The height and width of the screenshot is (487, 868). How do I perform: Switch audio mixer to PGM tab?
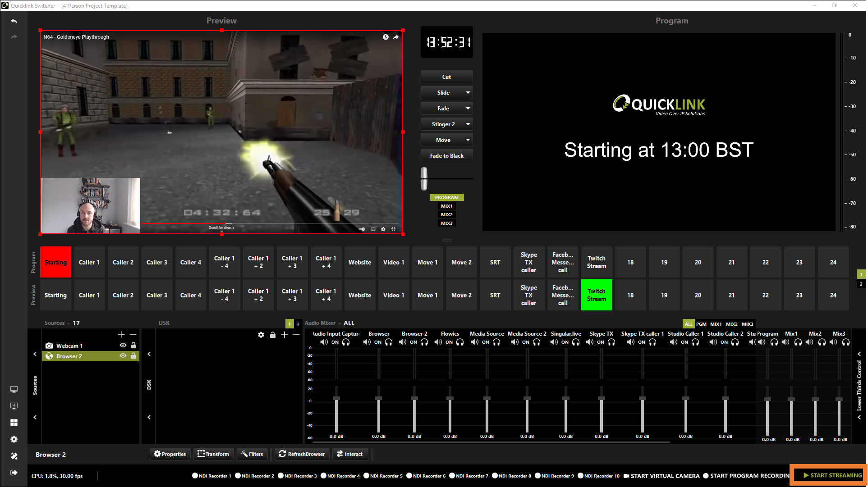tap(701, 324)
